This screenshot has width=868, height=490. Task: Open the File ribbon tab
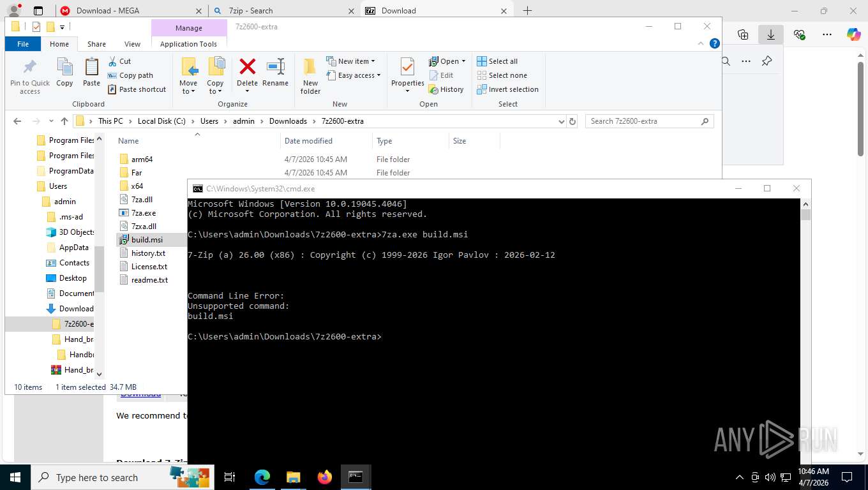point(23,44)
